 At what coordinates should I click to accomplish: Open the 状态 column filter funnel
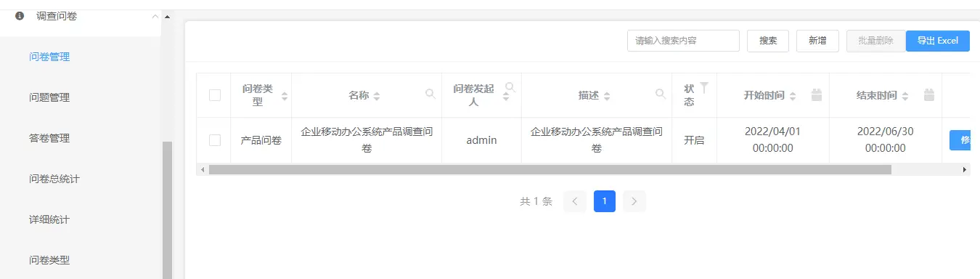click(x=703, y=87)
